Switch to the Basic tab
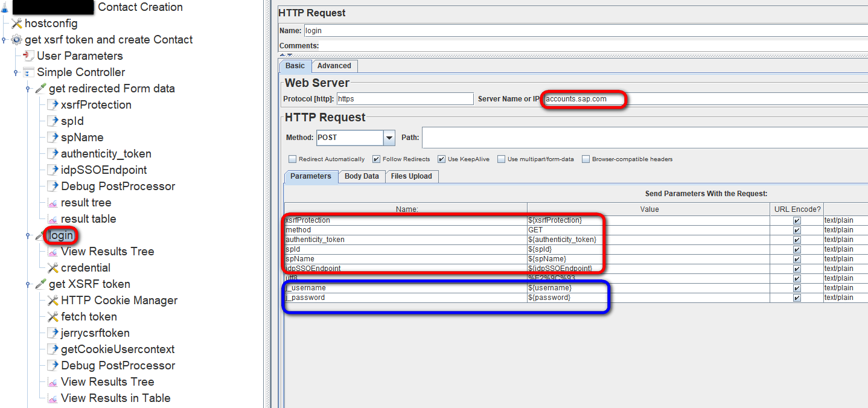 click(295, 66)
